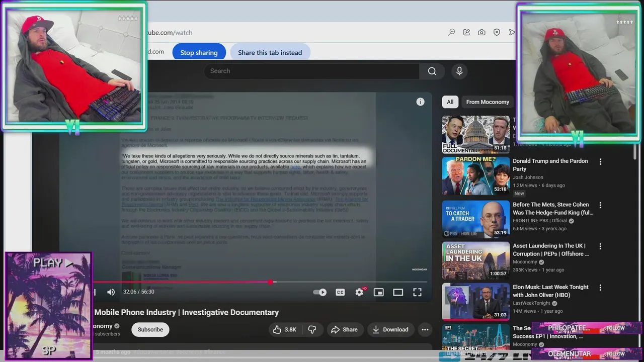Select the All filter chip

tap(450, 102)
